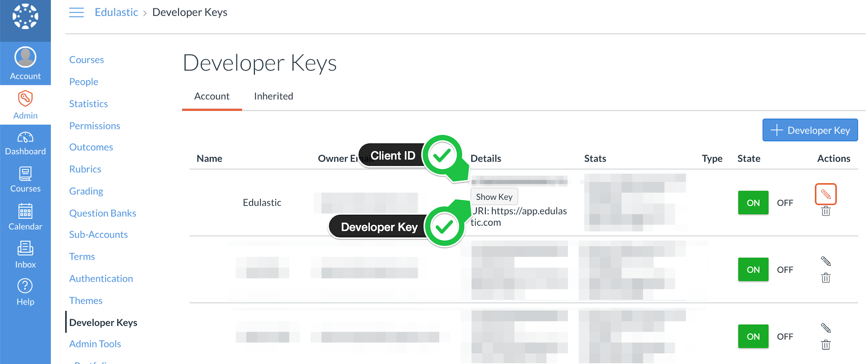Click the Actions column header
868x364 pixels.
pyautogui.click(x=834, y=159)
